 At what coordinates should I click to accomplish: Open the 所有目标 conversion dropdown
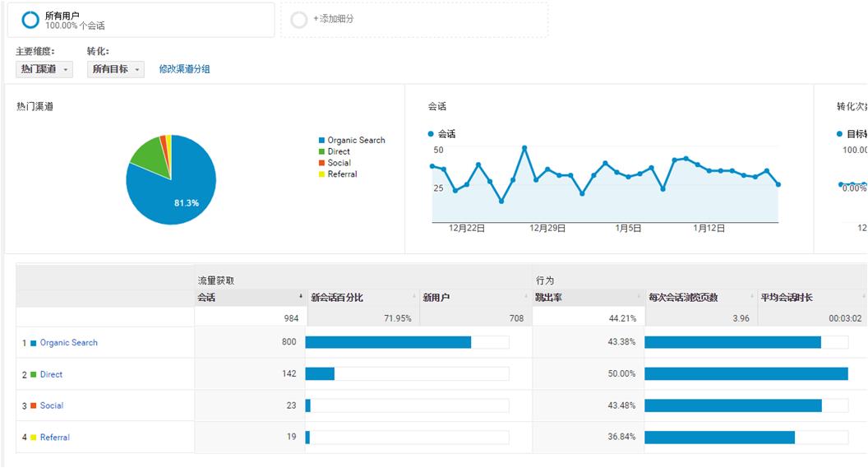[x=116, y=70]
